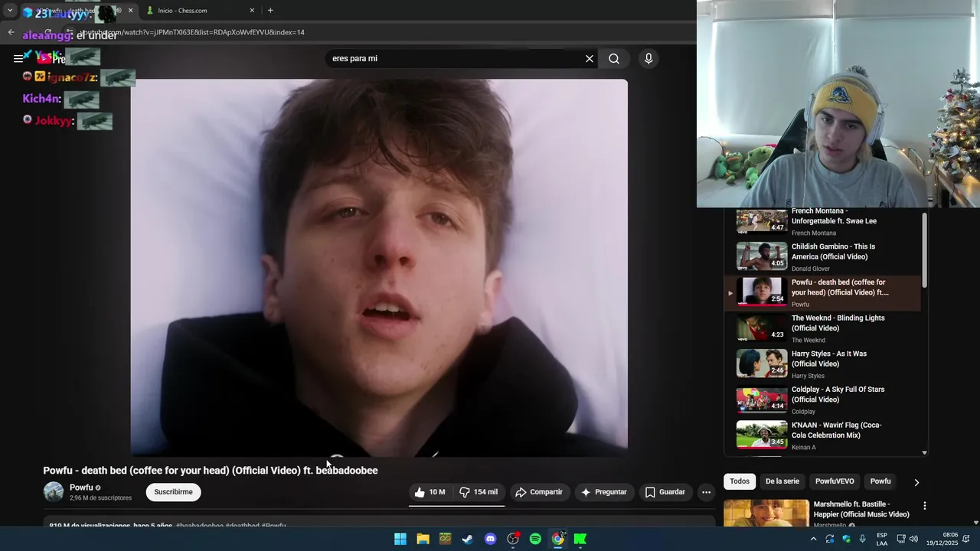
Task: Clear the search box with the X icon
Action: (x=590, y=59)
